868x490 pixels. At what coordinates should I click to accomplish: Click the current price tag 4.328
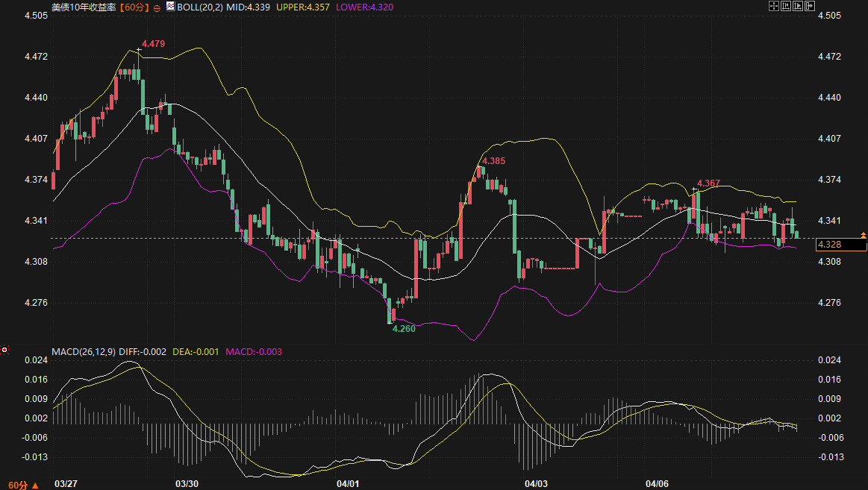tap(830, 245)
